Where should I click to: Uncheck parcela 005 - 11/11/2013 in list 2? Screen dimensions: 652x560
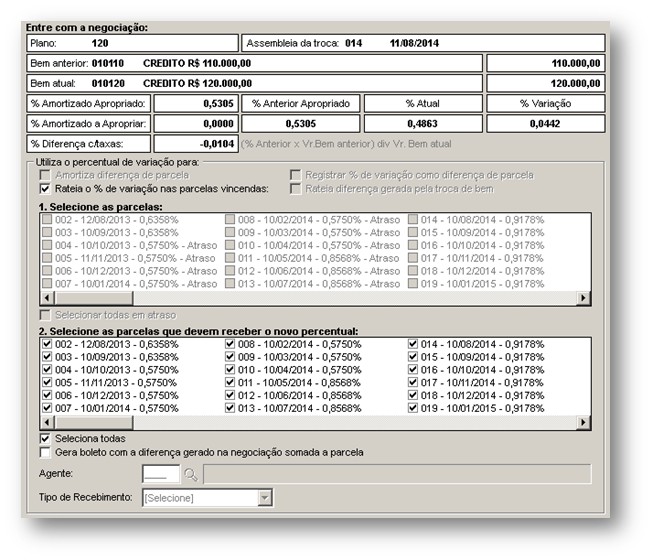pyautogui.click(x=47, y=382)
